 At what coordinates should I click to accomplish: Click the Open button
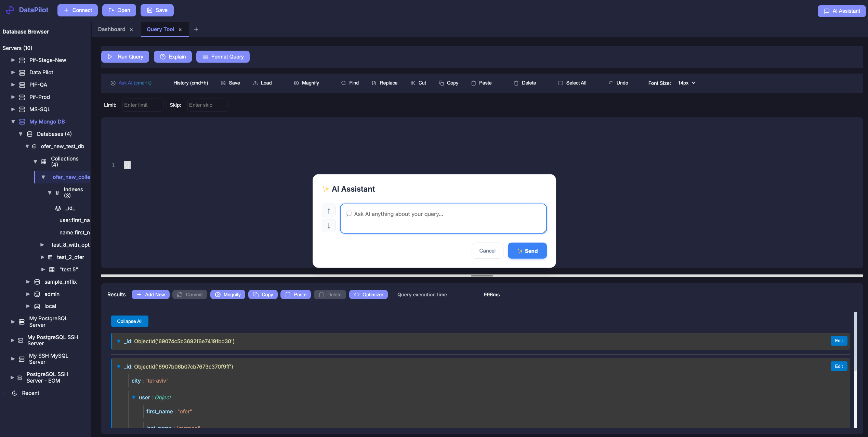(x=119, y=10)
